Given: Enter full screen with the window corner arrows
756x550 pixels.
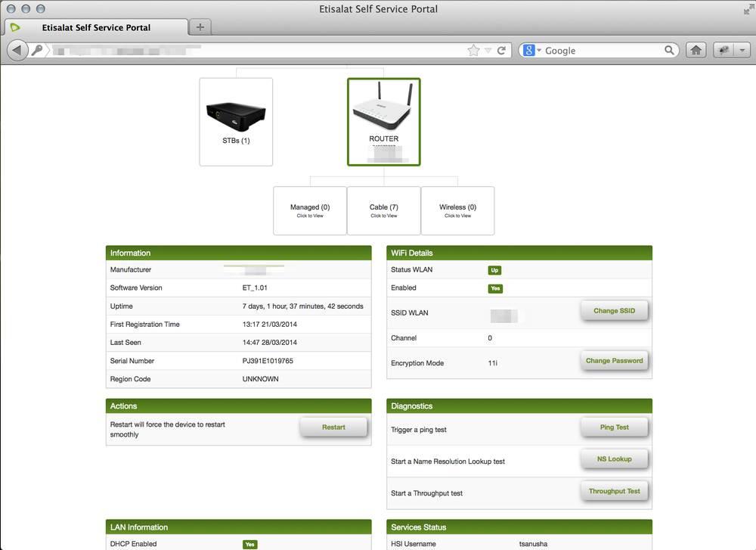Looking at the screenshot, I should click(748, 8).
